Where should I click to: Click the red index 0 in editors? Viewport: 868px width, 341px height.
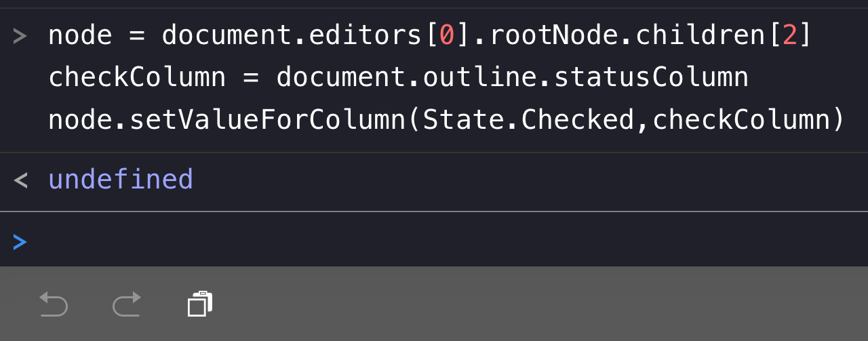(x=447, y=35)
